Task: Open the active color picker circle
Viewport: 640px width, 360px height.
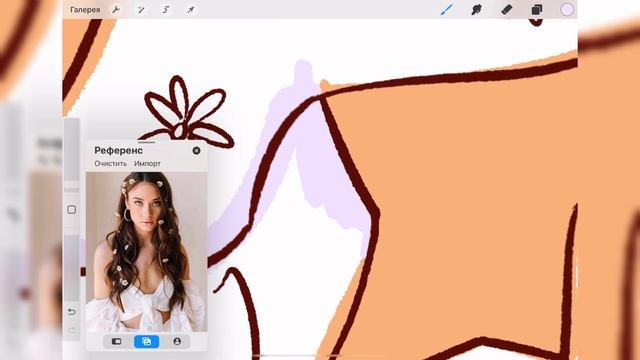Action: click(567, 9)
